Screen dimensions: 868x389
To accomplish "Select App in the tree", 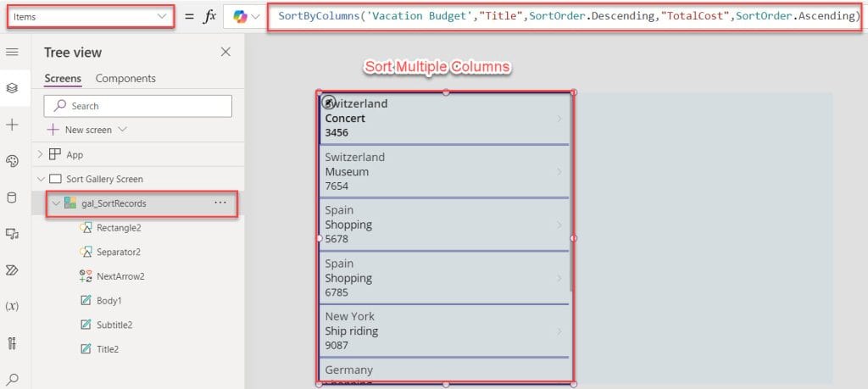I will (75, 155).
